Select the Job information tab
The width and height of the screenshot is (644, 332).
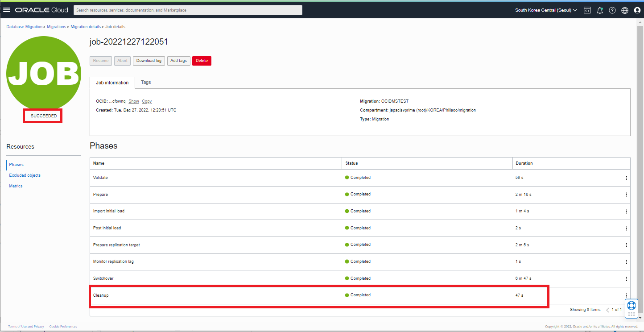point(112,83)
